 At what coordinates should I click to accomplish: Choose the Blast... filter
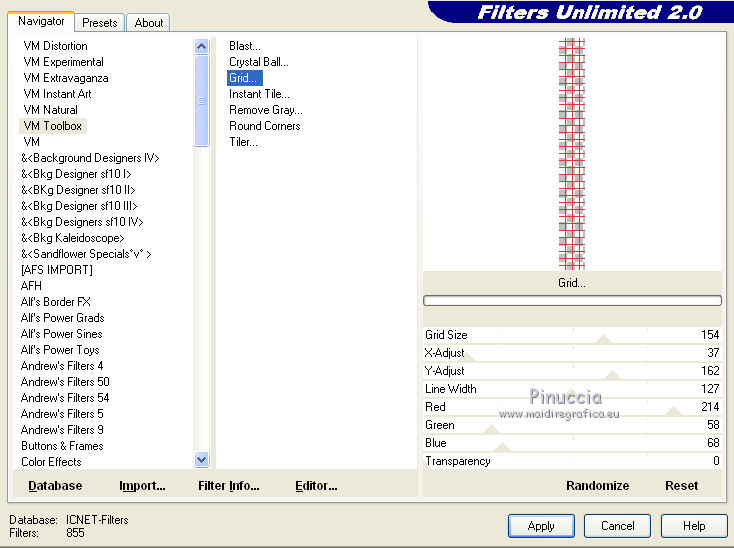pyautogui.click(x=244, y=46)
